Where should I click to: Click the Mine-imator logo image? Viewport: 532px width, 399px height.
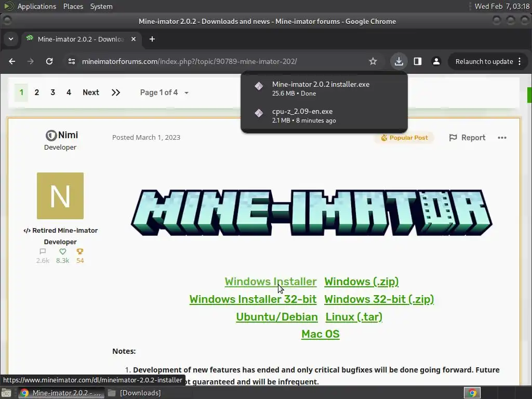(312, 212)
